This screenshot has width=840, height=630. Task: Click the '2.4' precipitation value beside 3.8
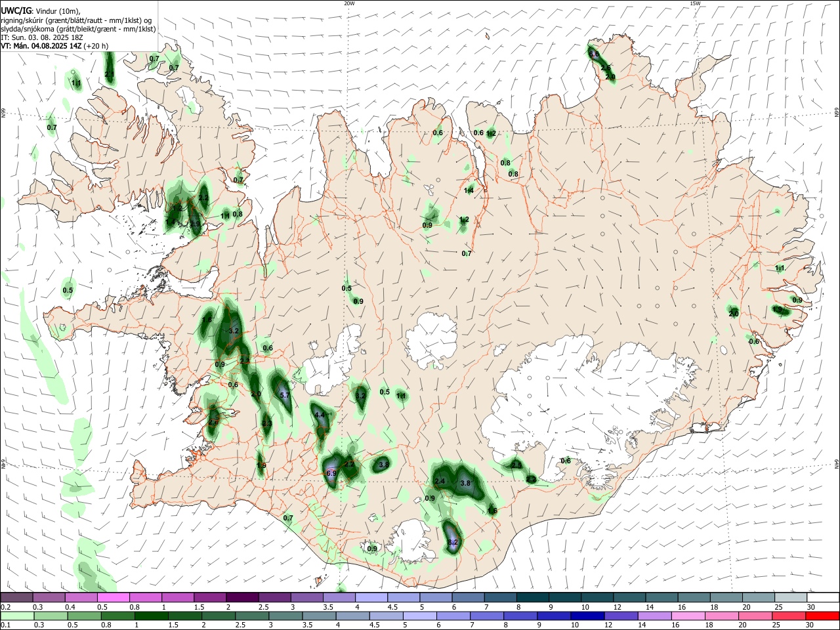point(440,481)
